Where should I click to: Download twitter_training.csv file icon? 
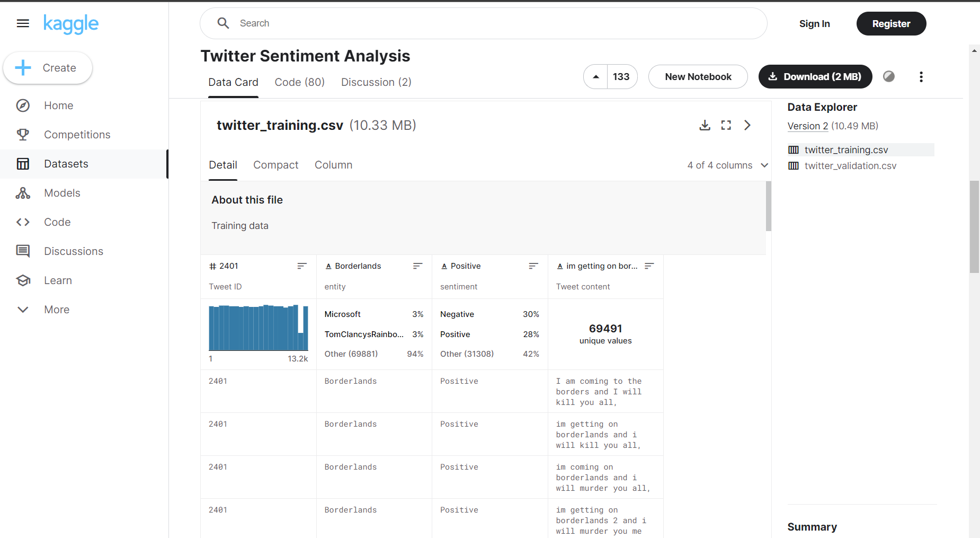[x=705, y=125]
